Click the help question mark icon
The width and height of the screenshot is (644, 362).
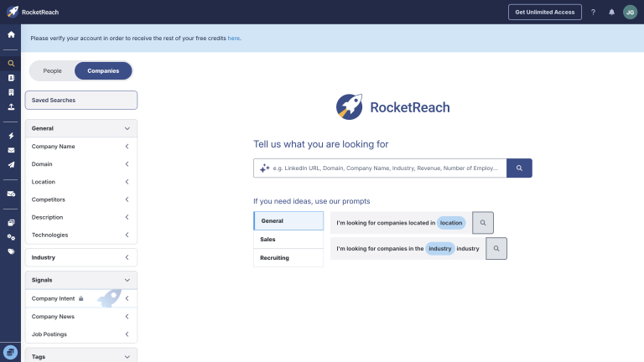tap(593, 13)
